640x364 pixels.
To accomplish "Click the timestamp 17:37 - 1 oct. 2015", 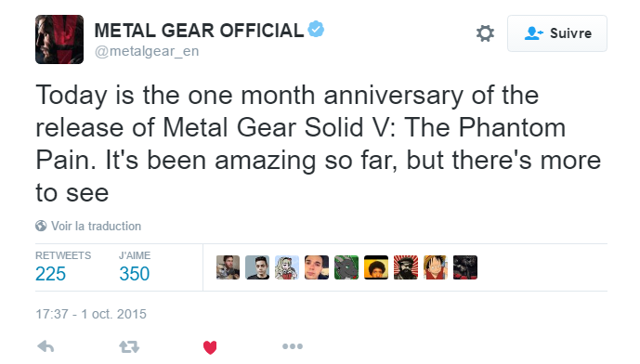I will click(x=91, y=314).
